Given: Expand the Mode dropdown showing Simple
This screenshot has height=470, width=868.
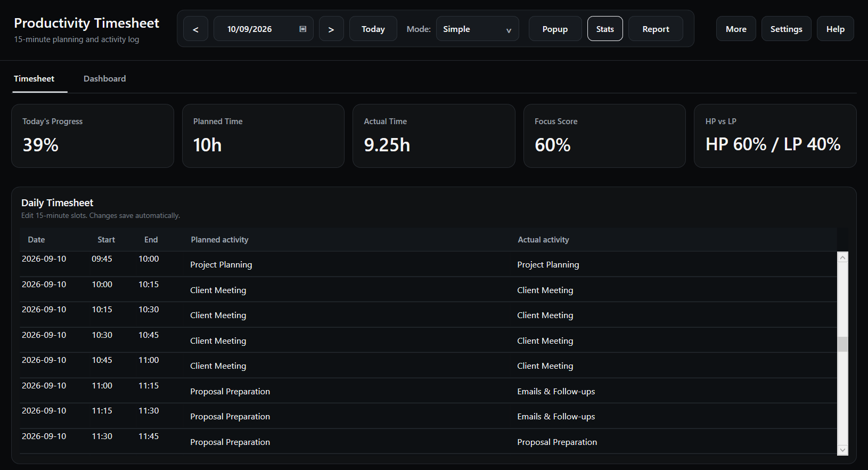Looking at the screenshot, I should click(477, 29).
